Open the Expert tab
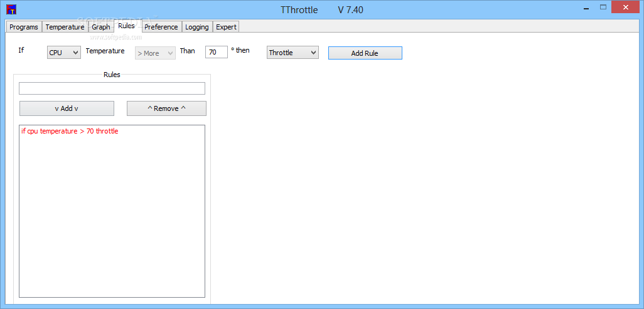 click(226, 27)
